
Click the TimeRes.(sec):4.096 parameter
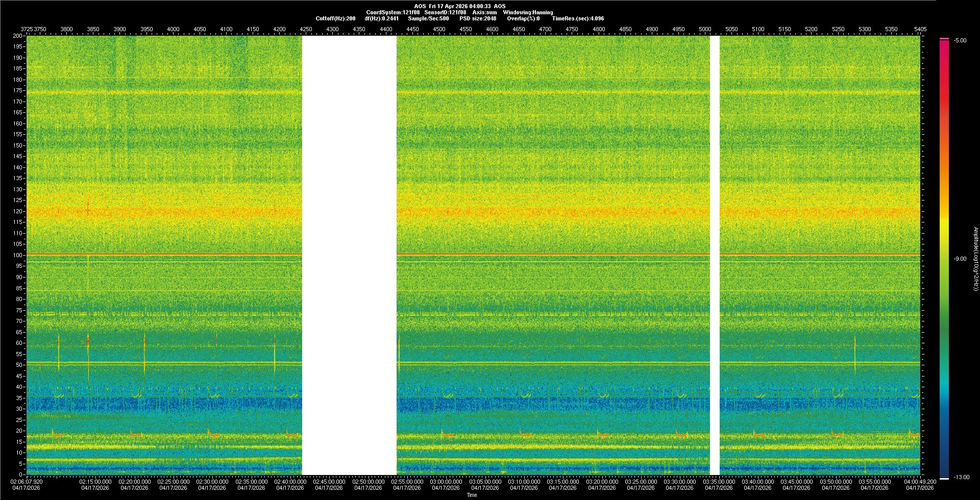tap(578, 18)
